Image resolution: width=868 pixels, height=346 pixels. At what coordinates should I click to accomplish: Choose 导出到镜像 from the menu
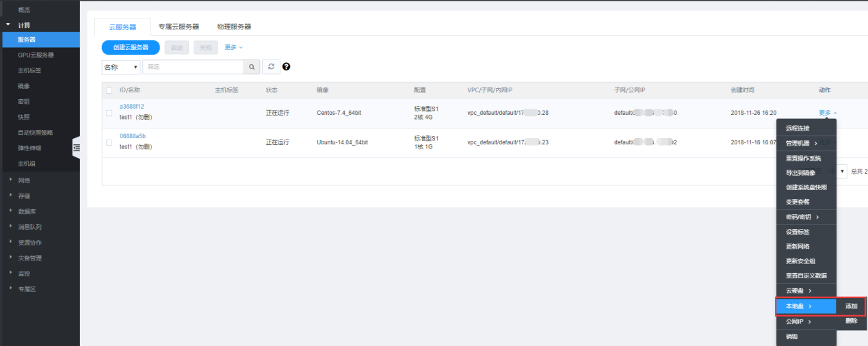806,173
